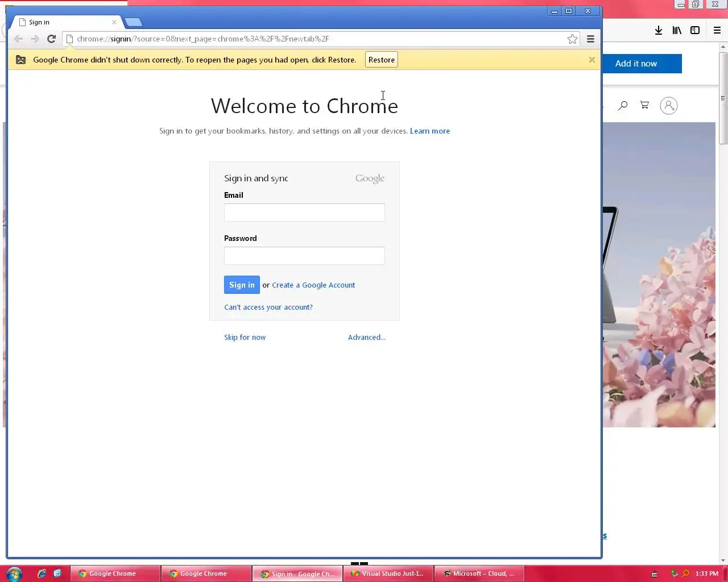Click the grey Google logo in form
The image size is (728, 582).
point(370,178)
